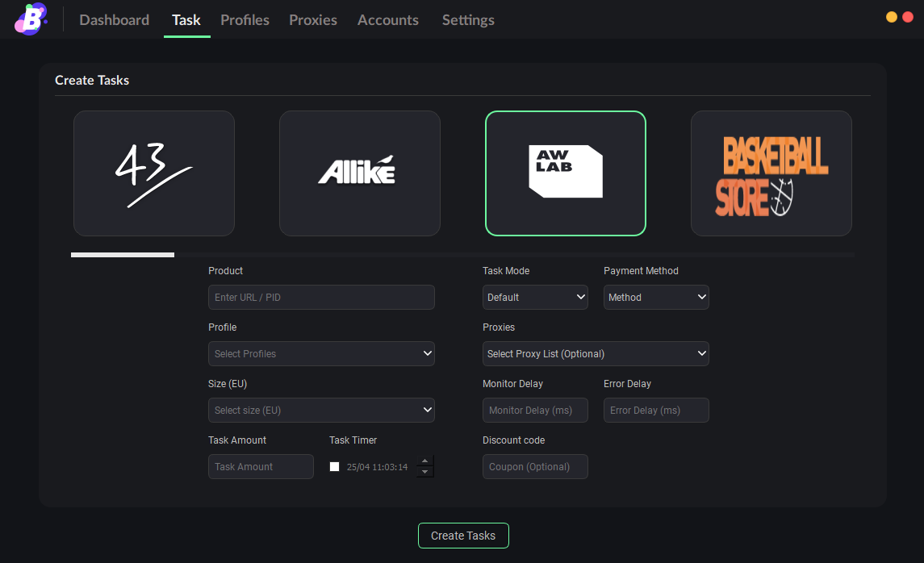Choose the Allike store logo card
Image resolution: width=924 pixels, height=563 pixels.
tap(359, 173)
